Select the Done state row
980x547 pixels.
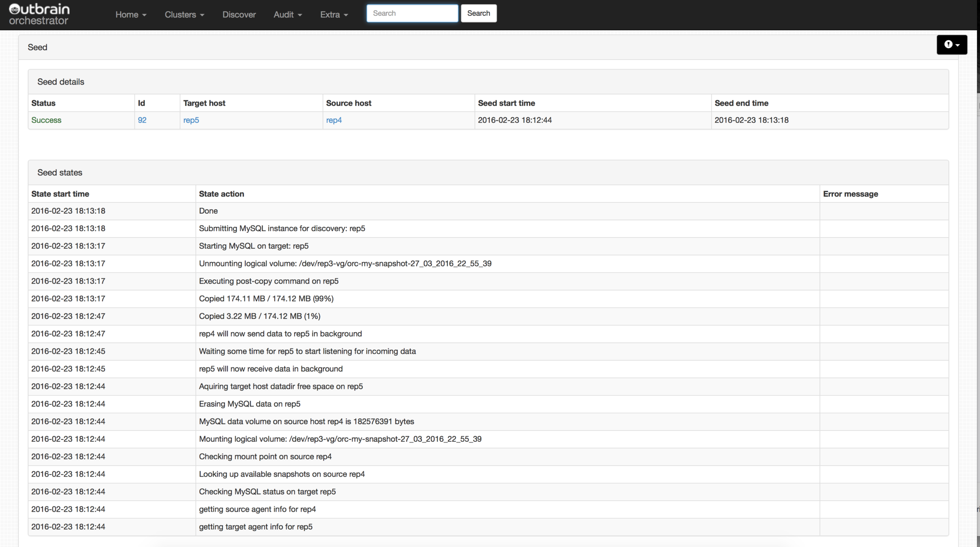click(x=208, y=211)
